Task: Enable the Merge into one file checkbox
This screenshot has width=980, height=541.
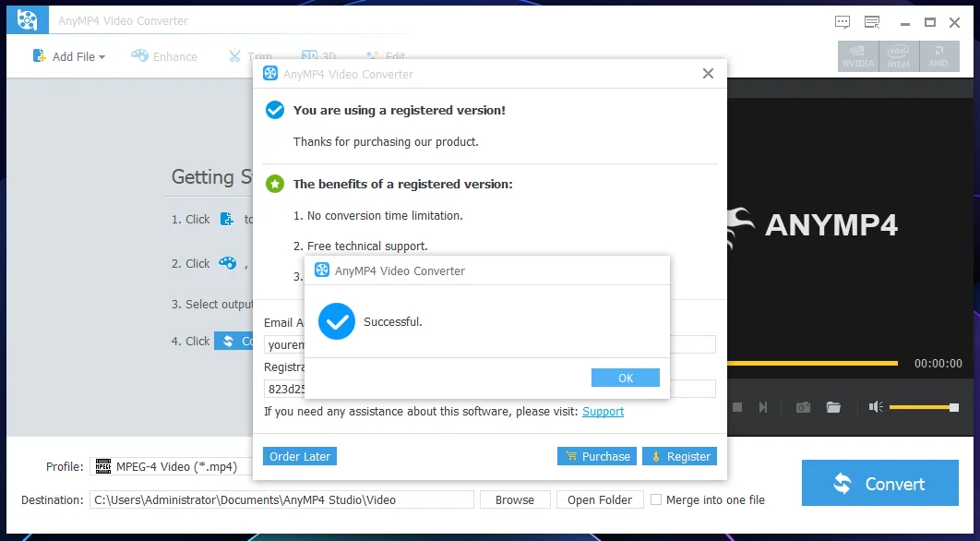Action: (655, 499)
